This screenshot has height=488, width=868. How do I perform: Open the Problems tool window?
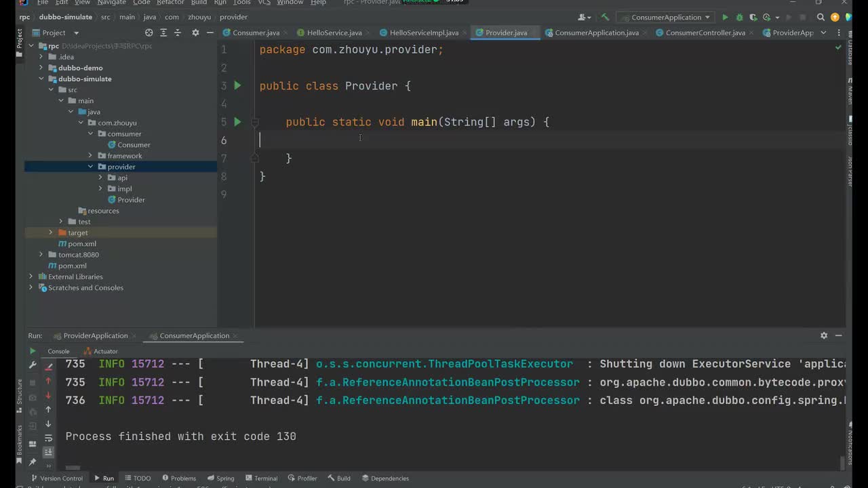coord(178,478)
